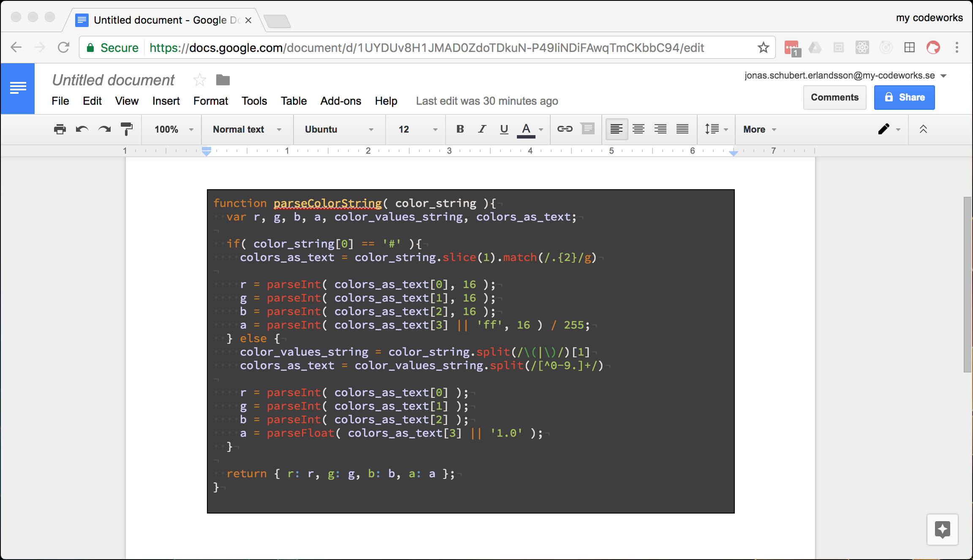Click the left indent ruler marker
The image size is (973, 560).
206,151
